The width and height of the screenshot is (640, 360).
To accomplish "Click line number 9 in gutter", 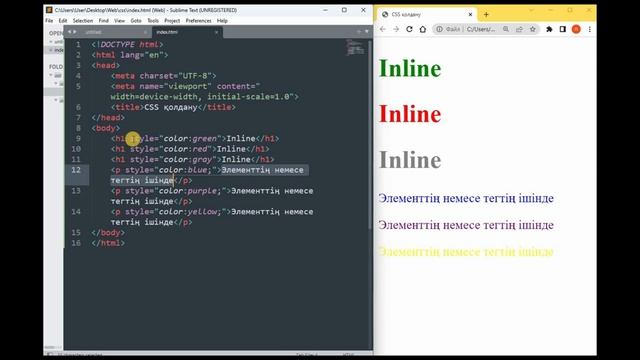I will 78,138.
